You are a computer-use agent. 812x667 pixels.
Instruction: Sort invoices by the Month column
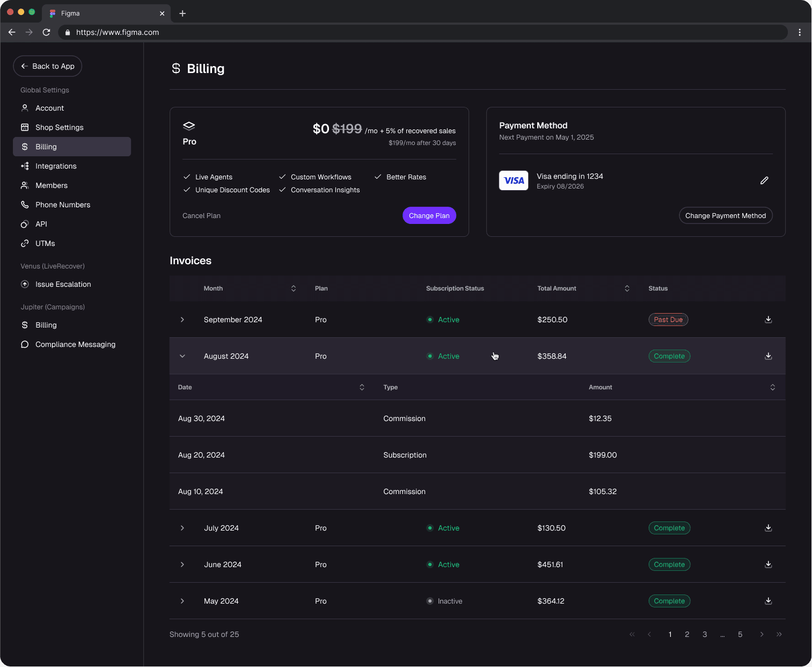point(293,288)
